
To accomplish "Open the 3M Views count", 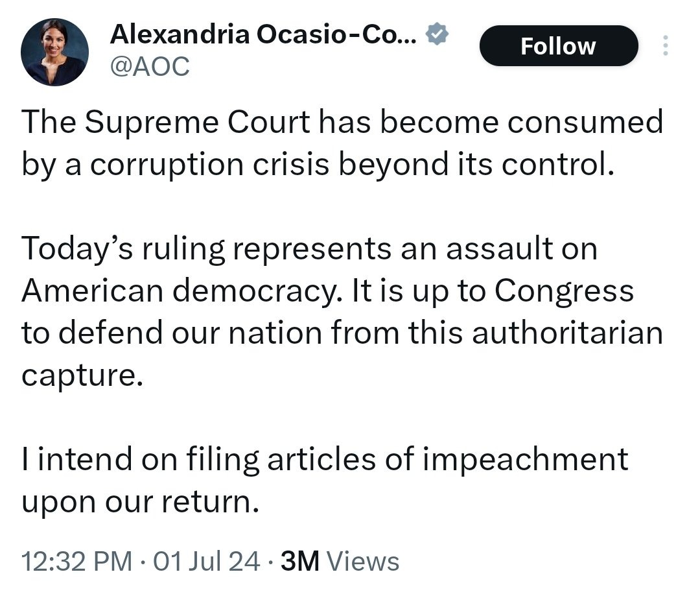I will pos(340,561).
